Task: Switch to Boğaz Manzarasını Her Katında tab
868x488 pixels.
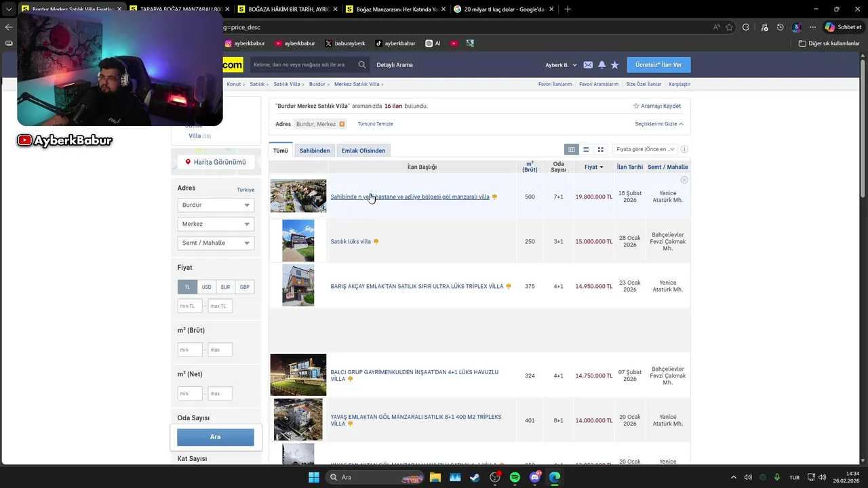Action: (x=395, y=9)
